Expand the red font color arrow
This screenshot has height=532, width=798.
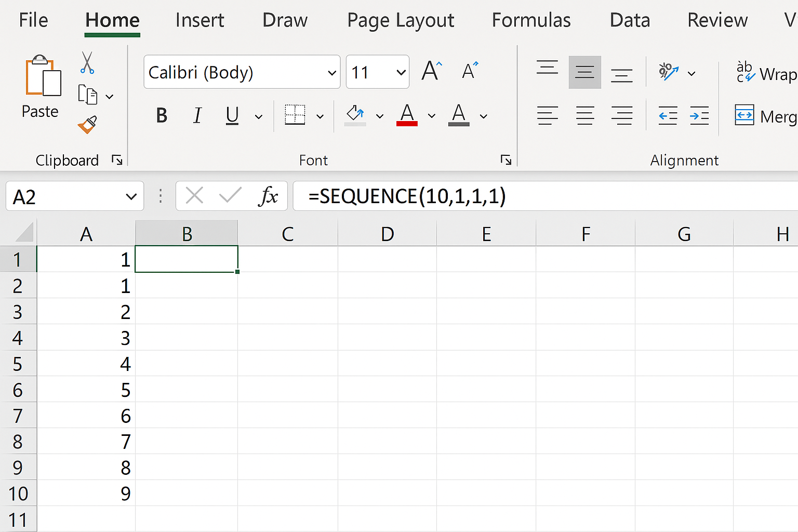coord(431,116)
